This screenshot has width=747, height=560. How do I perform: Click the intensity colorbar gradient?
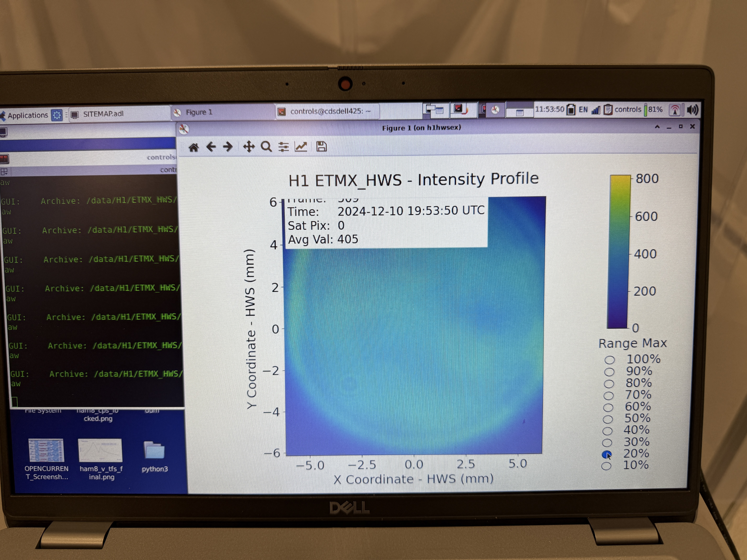(619, 252)
